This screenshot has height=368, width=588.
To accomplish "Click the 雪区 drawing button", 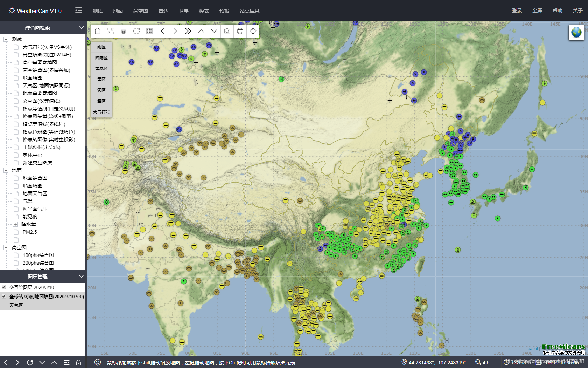I will (101, 80).
